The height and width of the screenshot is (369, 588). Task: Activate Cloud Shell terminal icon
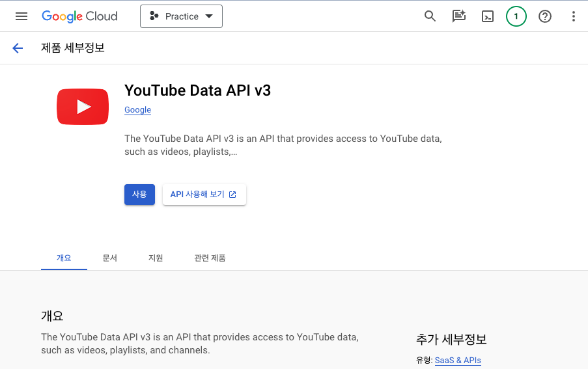[x=488, y=16]
